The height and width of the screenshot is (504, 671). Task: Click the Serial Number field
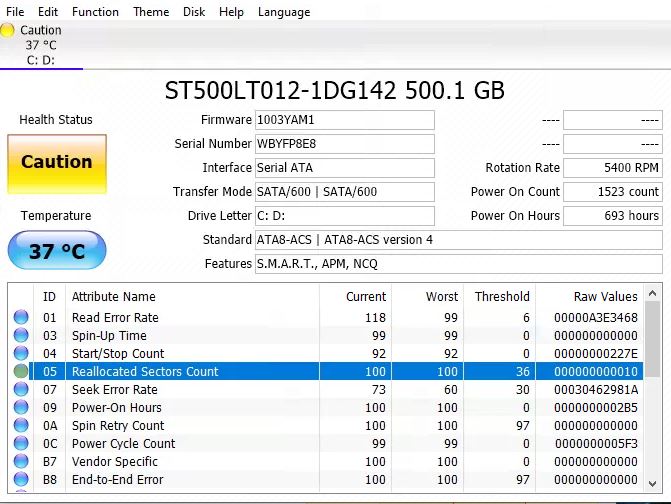(344, 144)
